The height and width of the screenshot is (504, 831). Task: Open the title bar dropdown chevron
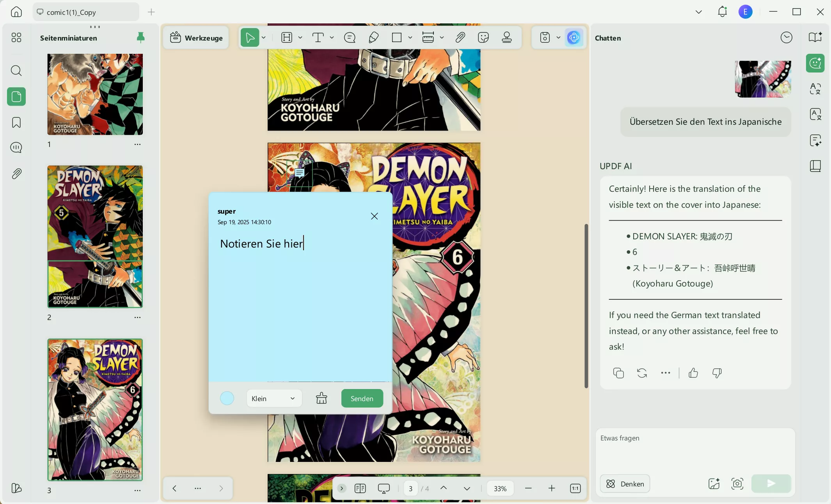(698, 12)
